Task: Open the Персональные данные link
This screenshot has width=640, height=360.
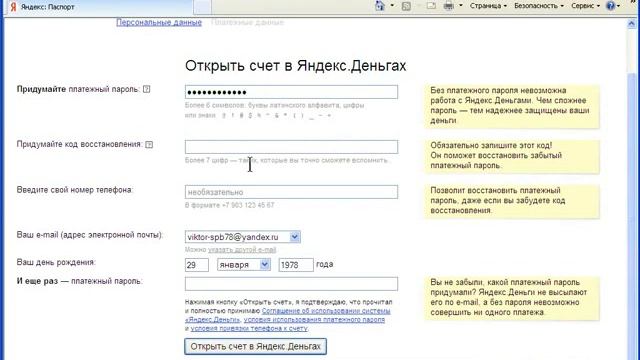Action: [159, 22]
